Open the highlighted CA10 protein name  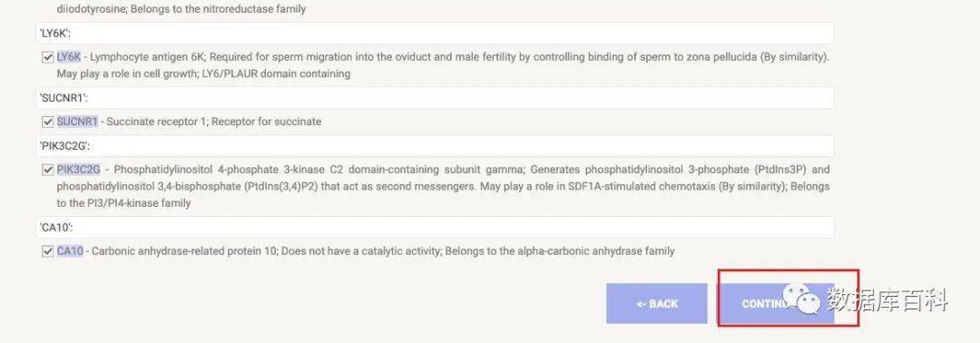70,251
